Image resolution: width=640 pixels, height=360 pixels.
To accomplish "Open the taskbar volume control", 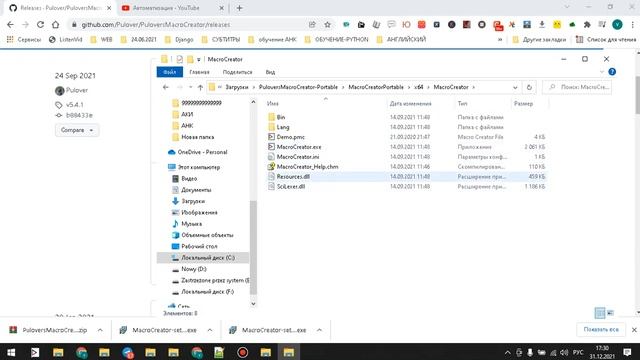I will (x=564, y=352).
